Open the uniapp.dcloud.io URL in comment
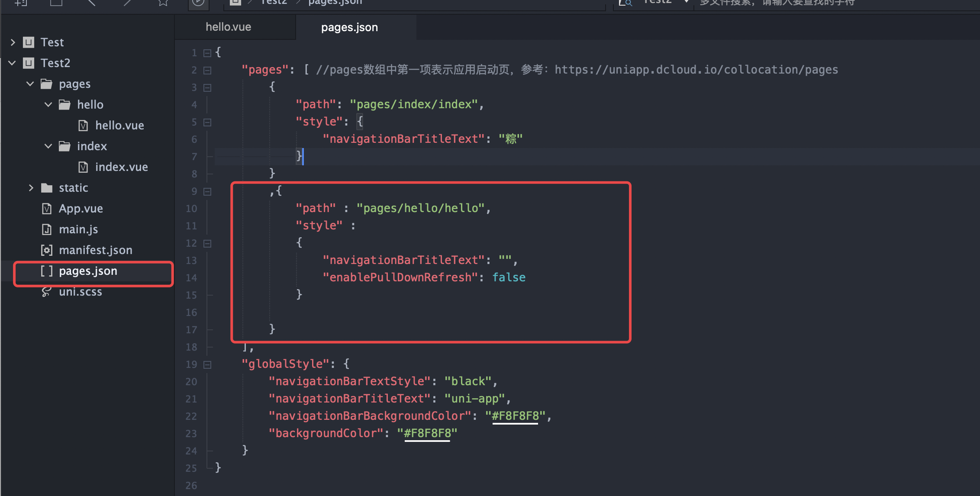This screenshot has height=496, width=980. pos(696,70)
